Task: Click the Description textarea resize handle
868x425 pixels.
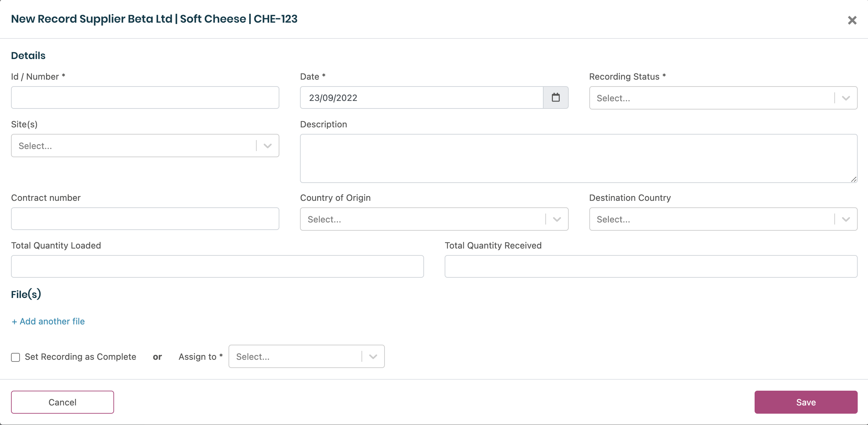Action: tap(854, 179)
